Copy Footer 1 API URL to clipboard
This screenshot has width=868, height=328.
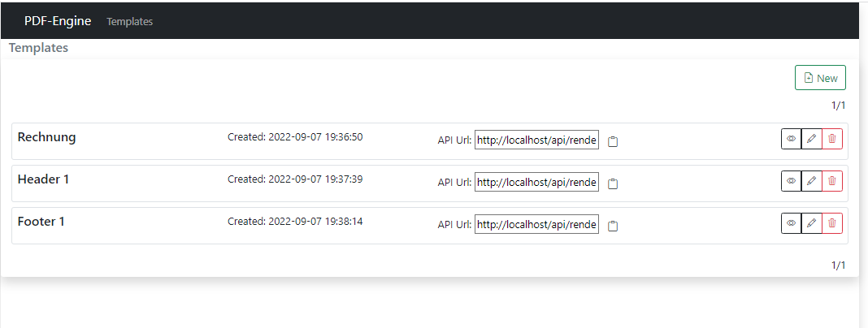coord(614,226)
